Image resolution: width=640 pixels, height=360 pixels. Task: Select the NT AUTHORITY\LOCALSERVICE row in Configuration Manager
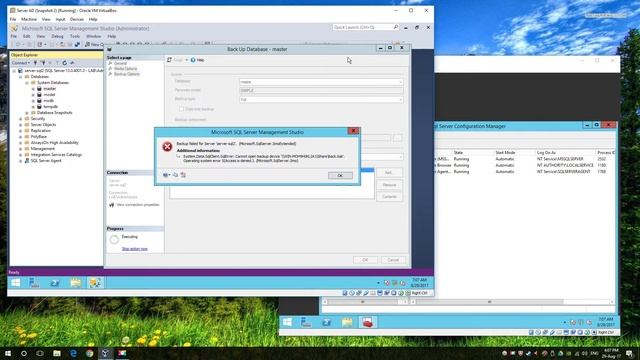(x=525, y=165)
